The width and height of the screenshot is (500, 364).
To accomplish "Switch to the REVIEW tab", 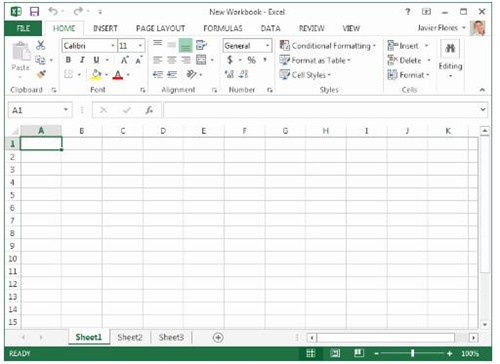I will click(x=312, y=28).
